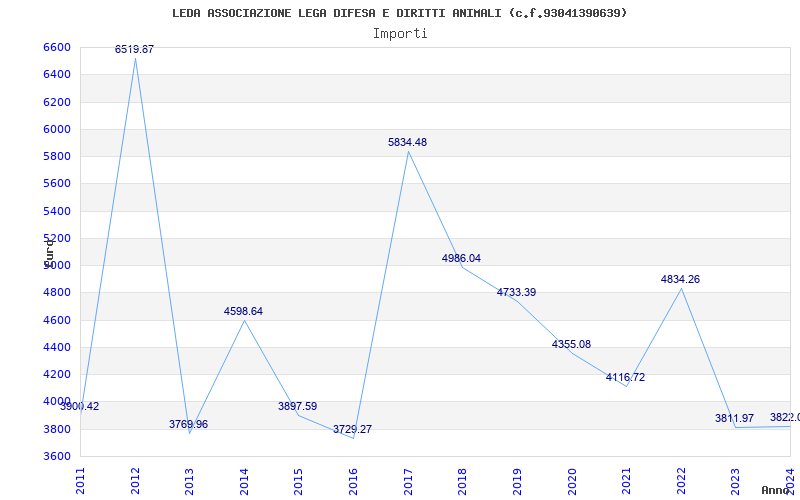800x500 pixels.
Task: Click the x-axis year 2012
Action: [135, 481]
